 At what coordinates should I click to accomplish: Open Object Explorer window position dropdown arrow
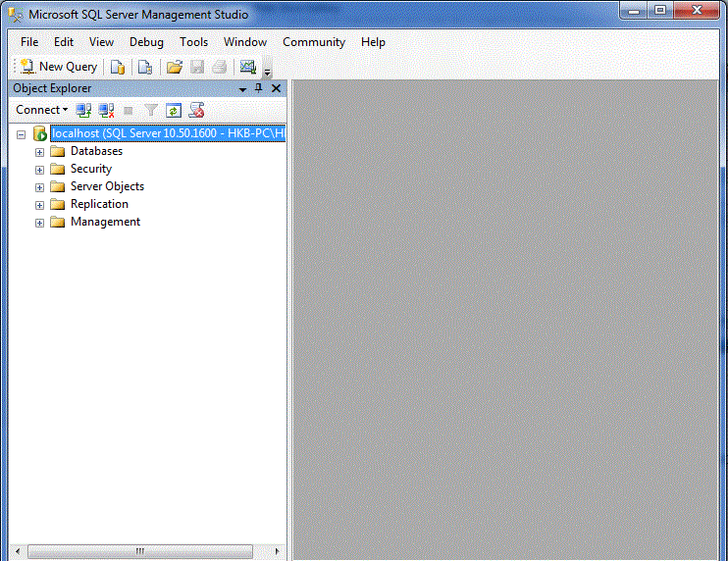(242, 89)
